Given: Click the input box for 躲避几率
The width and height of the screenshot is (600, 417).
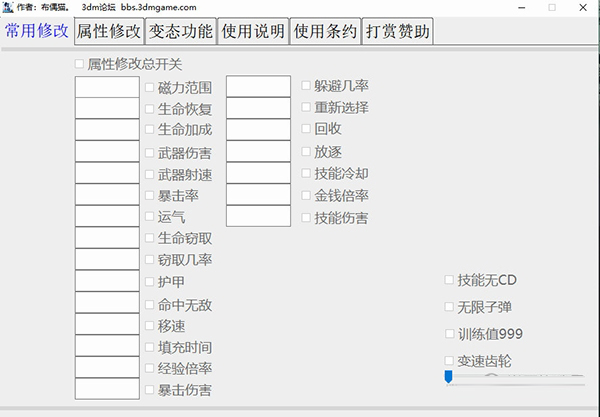Looking at the screenshot, I should (x=258, y=86).
